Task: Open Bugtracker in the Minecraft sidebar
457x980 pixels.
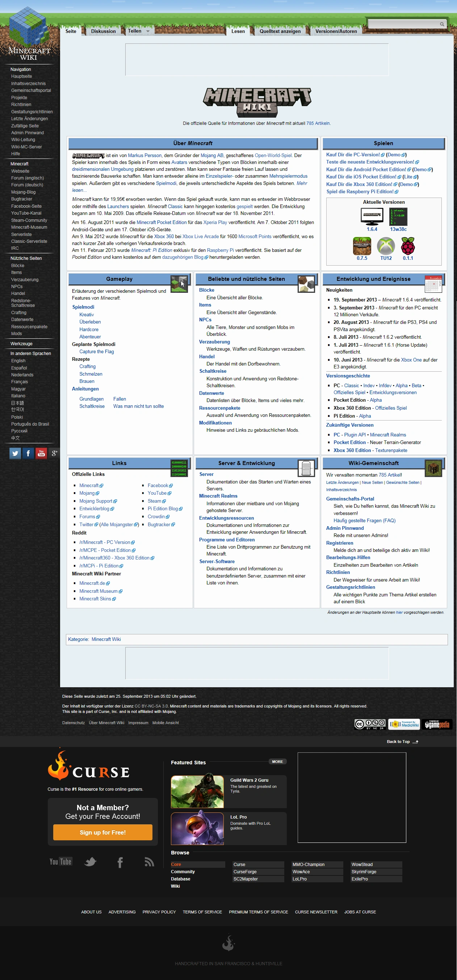Action: 22,199
